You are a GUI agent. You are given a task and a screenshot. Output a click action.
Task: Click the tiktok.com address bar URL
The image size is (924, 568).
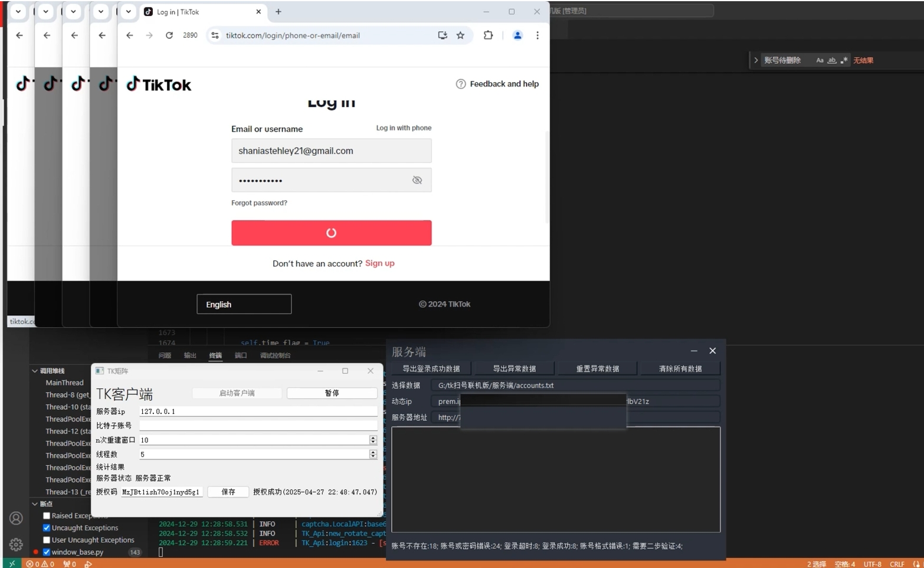pos(293,35)
